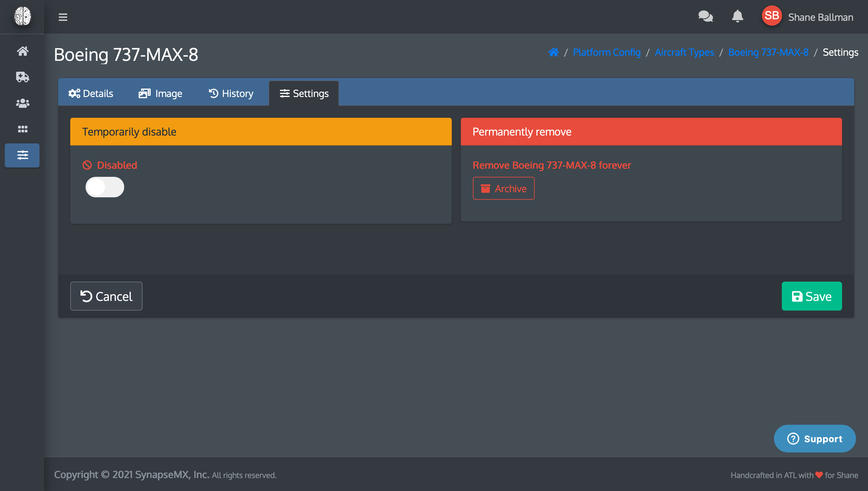The image size is (868, 491).
Task: Click the chat/messages icon
Action: coord(706,16)
